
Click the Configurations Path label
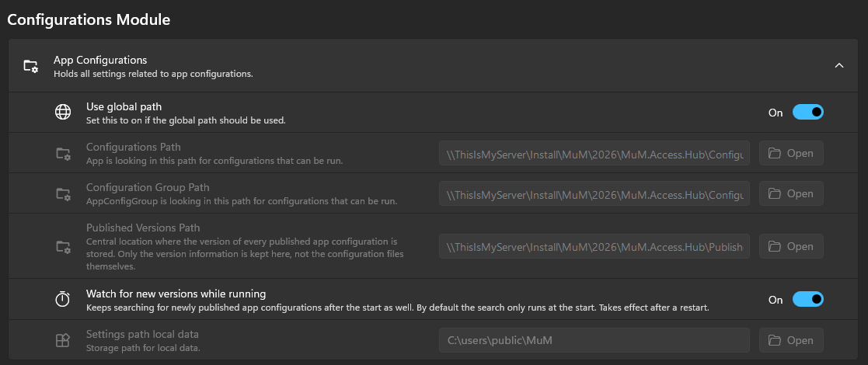pos(134,147)
